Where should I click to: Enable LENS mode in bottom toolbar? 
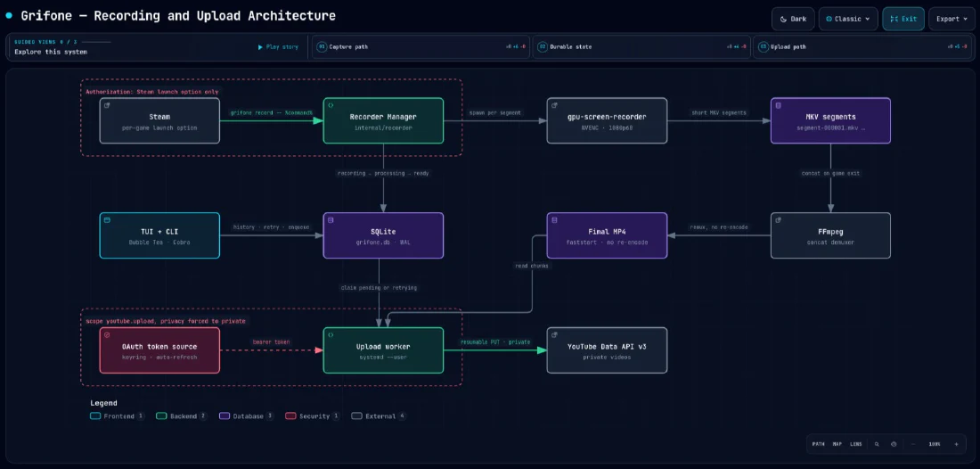pos(856,444)
